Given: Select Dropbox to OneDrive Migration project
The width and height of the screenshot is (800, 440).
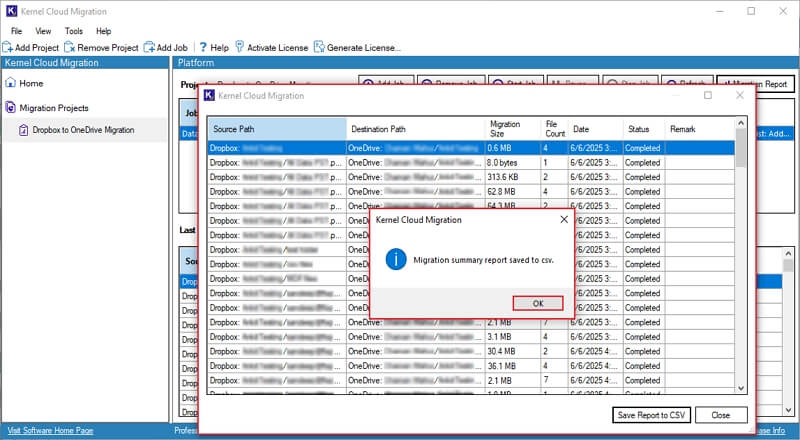Looking at the screenshot, I should pos(83,130).
